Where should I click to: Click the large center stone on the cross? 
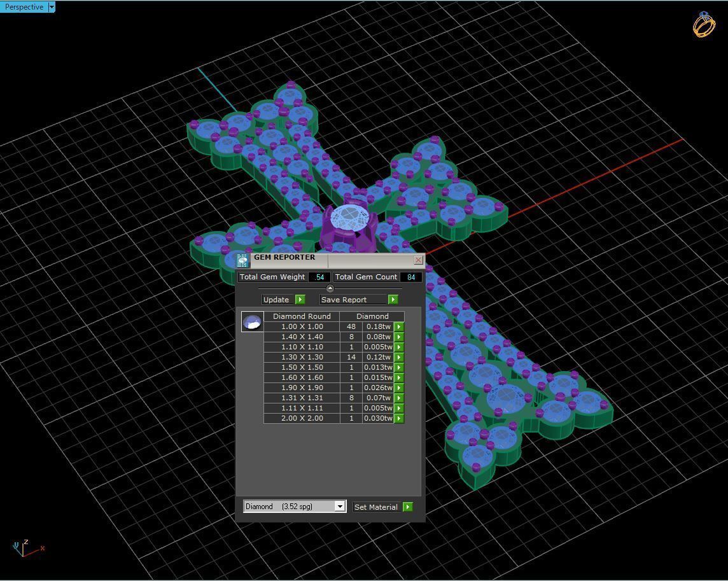(x=350, y=218)
